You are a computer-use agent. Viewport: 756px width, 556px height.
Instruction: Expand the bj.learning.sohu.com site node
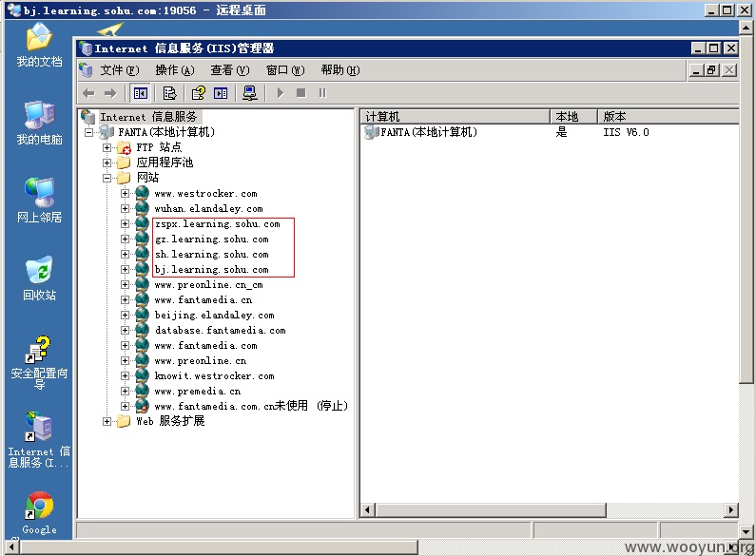coord(125,269)
